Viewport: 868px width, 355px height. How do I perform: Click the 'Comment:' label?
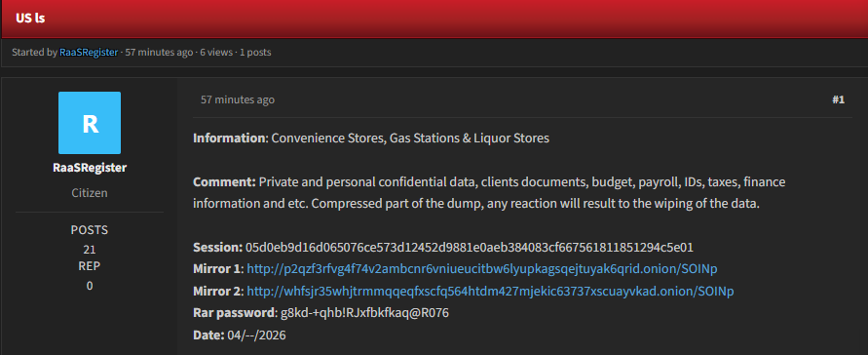(x=225, y=182)
